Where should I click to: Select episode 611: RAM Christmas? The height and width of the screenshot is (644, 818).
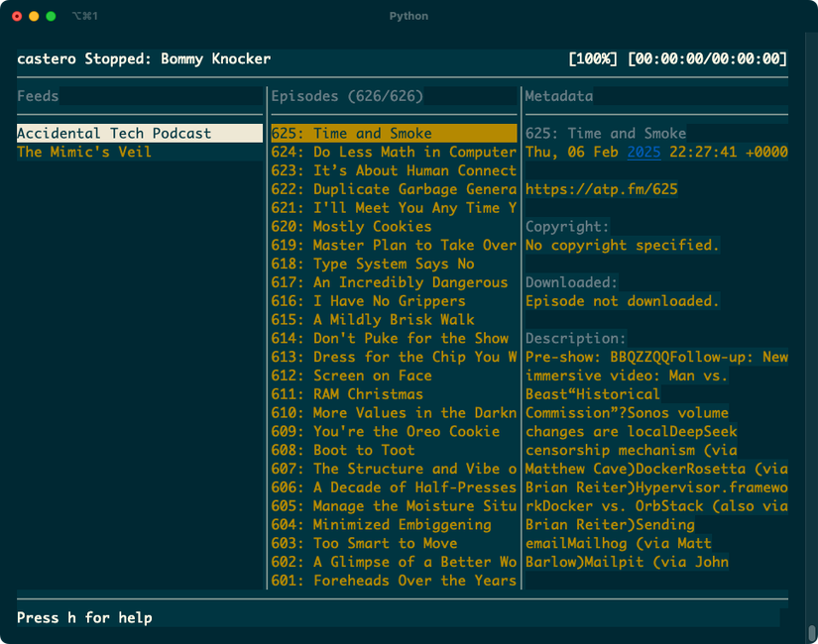(x=357, y=393)
